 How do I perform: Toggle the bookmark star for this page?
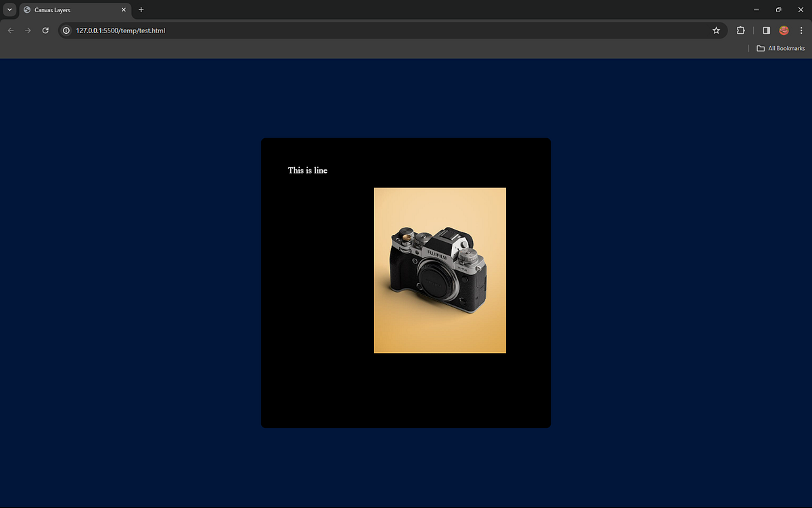point(716,30)
